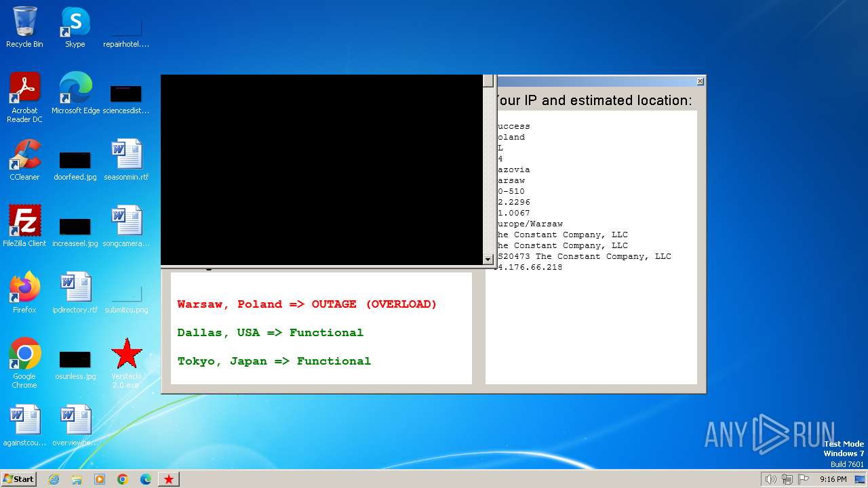This screenshot has height=488, width=868.
Task: Open volume control in system tray
Action: coord(770,479)
